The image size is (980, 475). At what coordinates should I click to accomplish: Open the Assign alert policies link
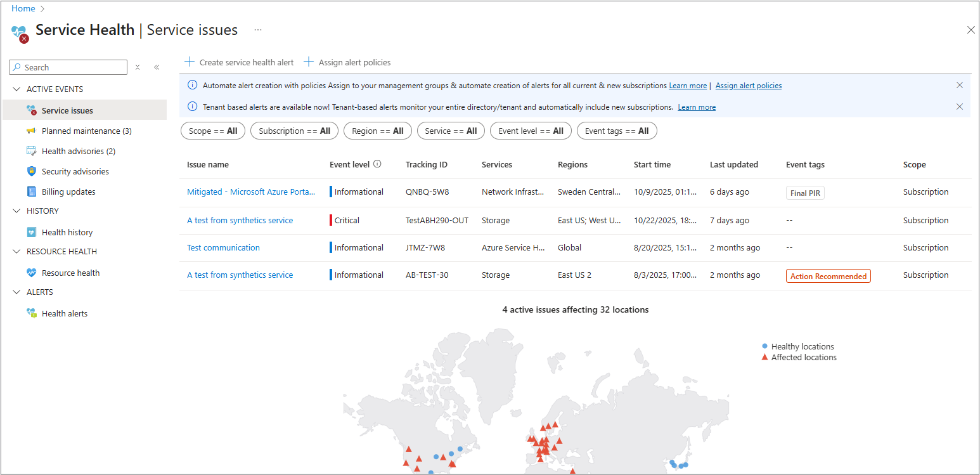coord(748,86)
